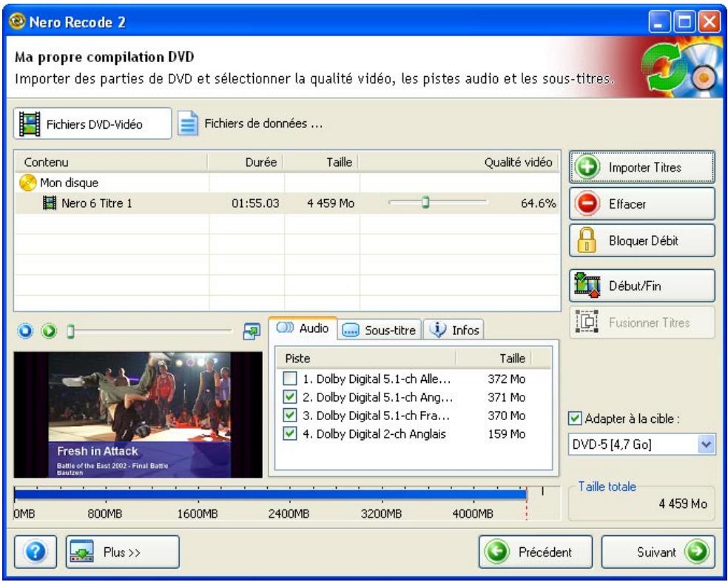Open the Sous-titre tab

tap(380, 330)
